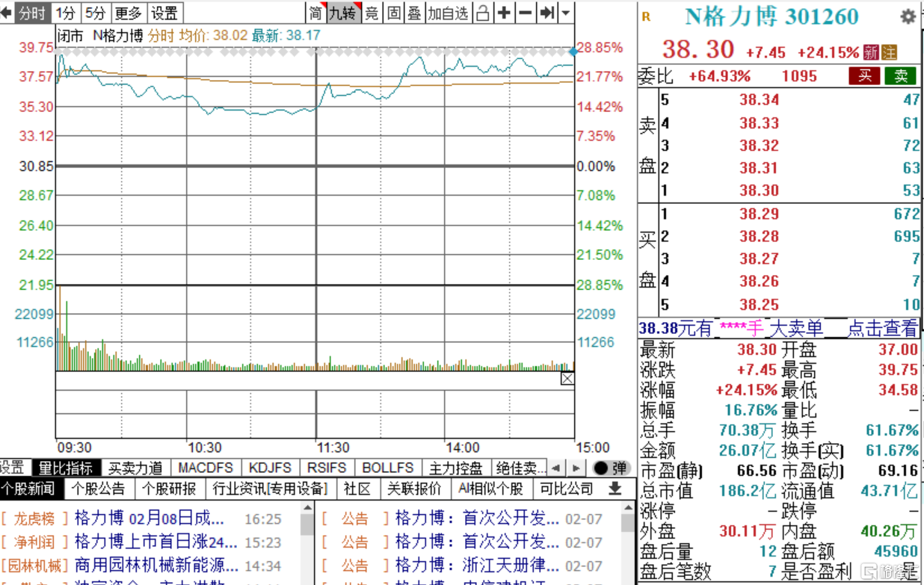
Task: Select 买卖力道 indicator tab
Action: [135, 468]
